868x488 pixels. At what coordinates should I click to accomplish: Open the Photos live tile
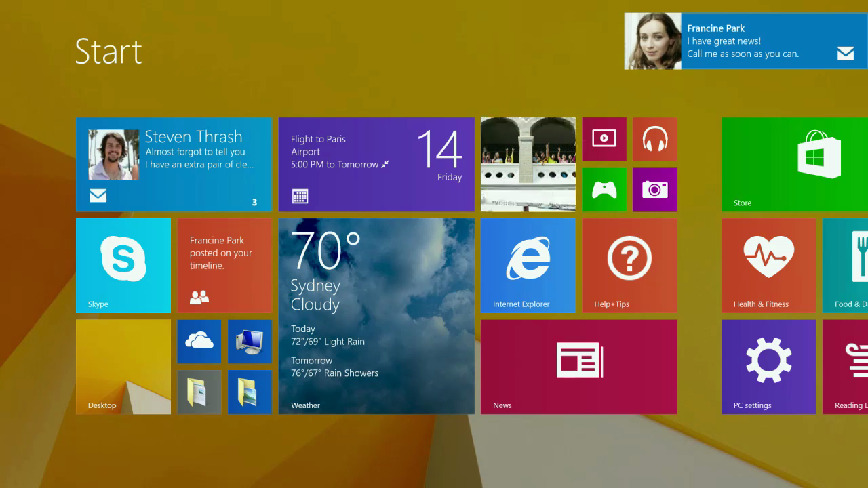point(528,164)
